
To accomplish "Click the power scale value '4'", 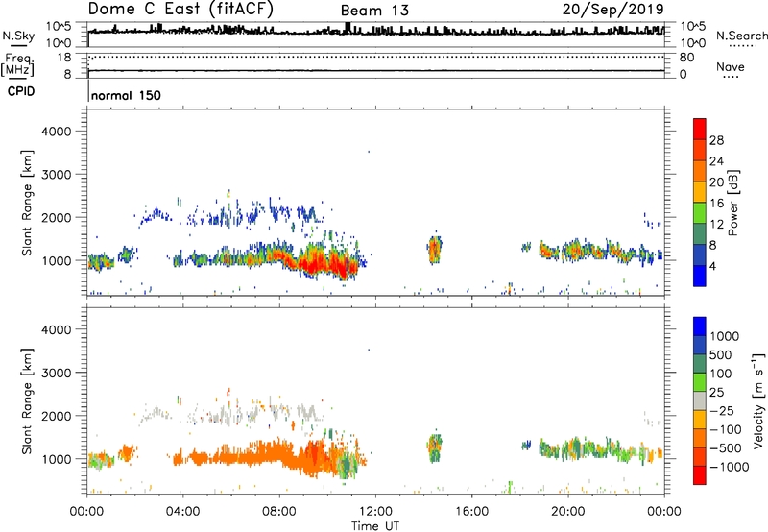I will click(x=713, y=266).
